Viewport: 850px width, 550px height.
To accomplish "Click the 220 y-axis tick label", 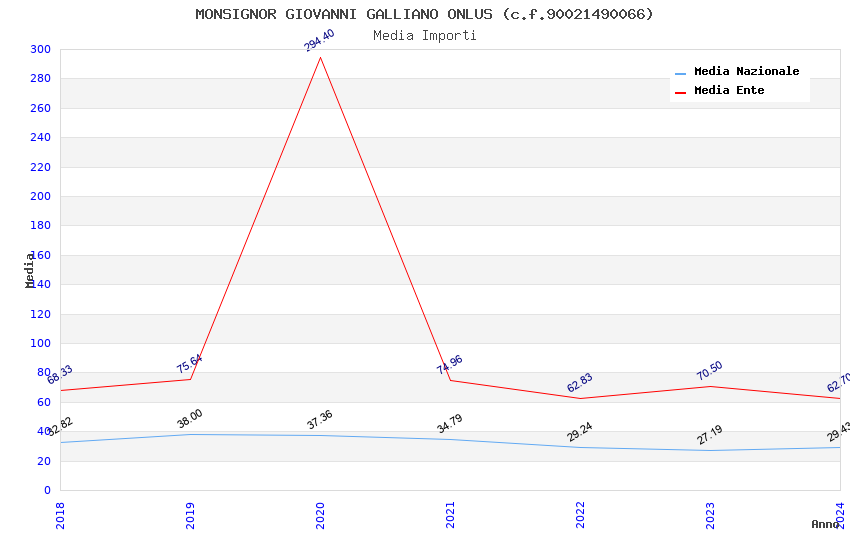I will [40, 167].
